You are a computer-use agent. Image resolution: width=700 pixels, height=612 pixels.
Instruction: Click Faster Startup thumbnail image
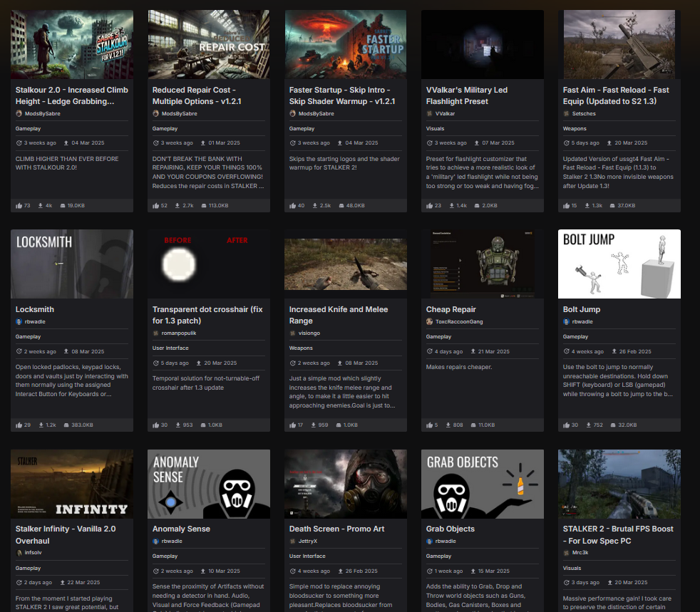[x=346, y=44]
